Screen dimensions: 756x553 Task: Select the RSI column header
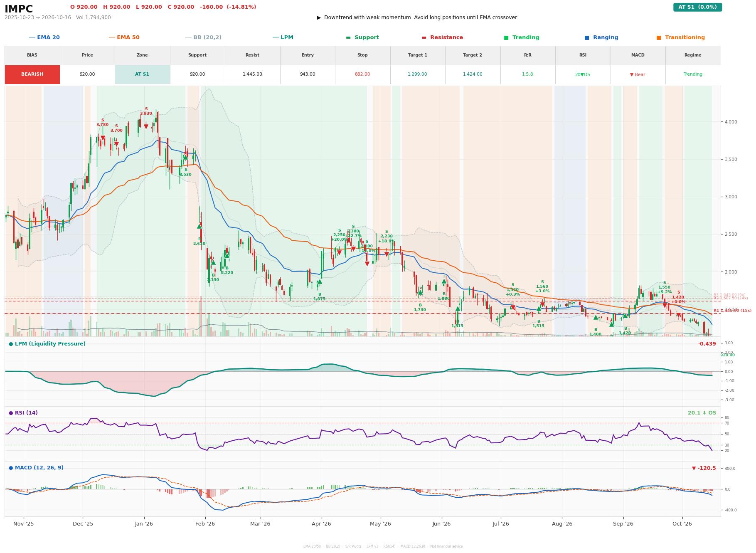583,55
